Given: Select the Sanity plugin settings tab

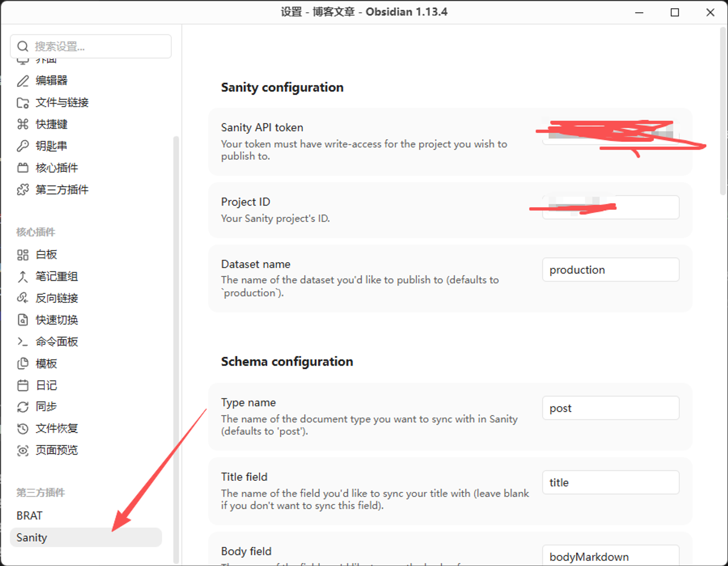Looking at the screenshot, I should [86, 537].
